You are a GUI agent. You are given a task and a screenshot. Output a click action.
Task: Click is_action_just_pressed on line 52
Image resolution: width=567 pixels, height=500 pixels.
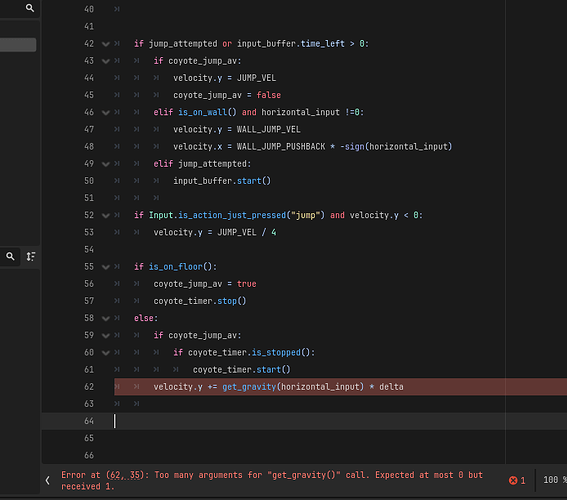click(232, 215)
